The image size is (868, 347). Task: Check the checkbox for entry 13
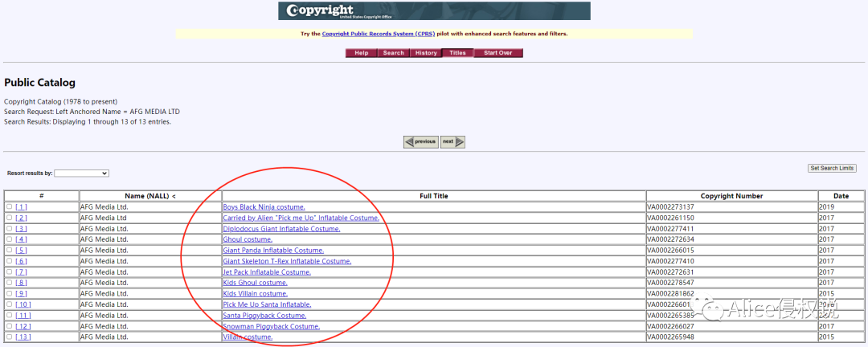[x=10, y=337]
